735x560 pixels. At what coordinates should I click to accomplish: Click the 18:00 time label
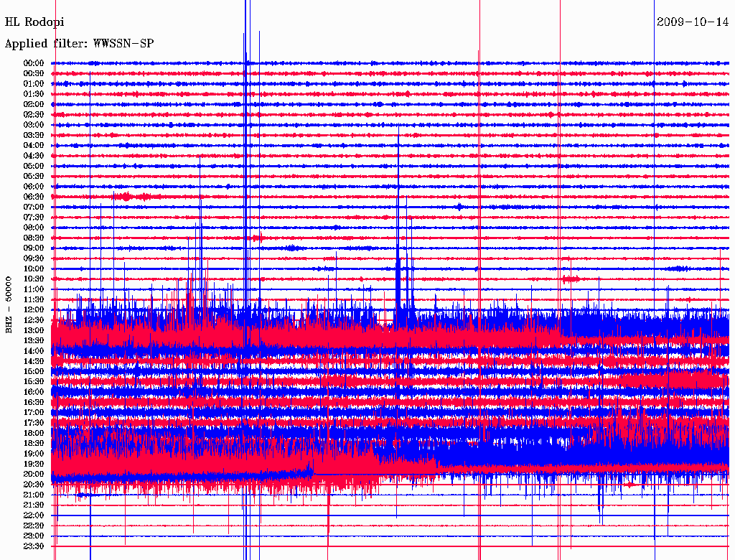click(34, 433)
